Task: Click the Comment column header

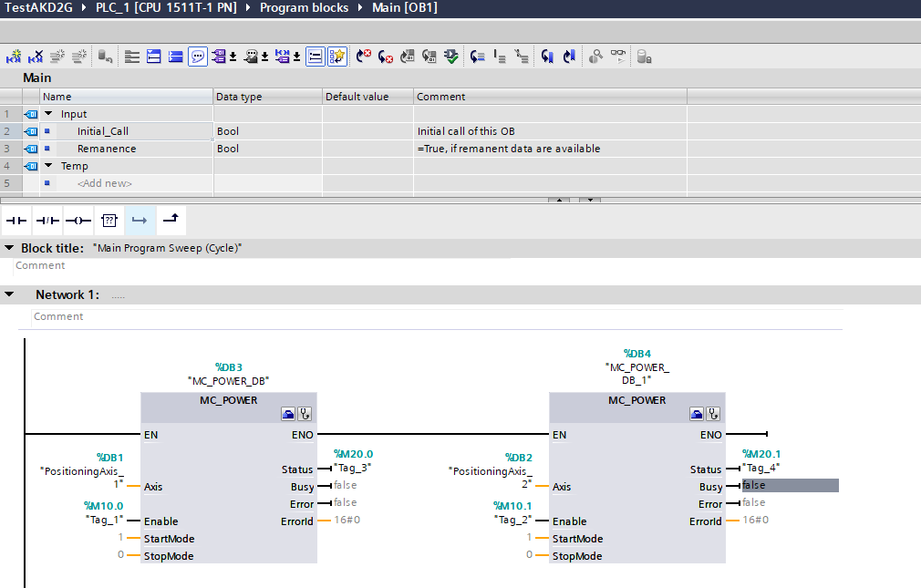Action: 551,97
